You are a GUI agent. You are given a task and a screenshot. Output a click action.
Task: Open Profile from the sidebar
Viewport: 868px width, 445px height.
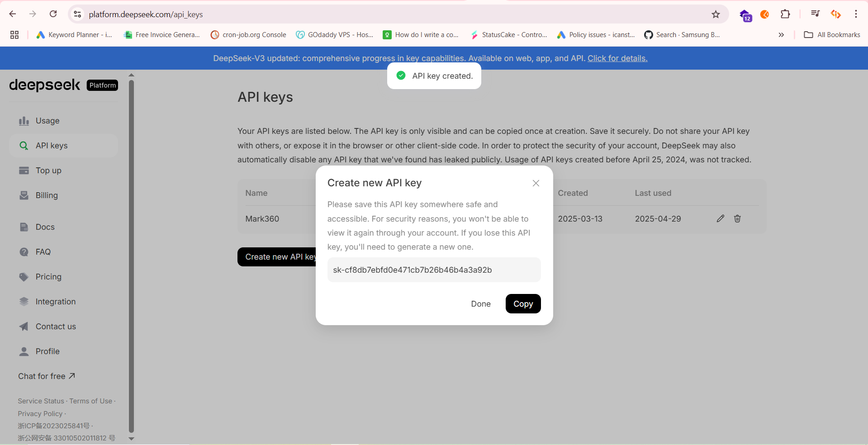click(63, 351)
